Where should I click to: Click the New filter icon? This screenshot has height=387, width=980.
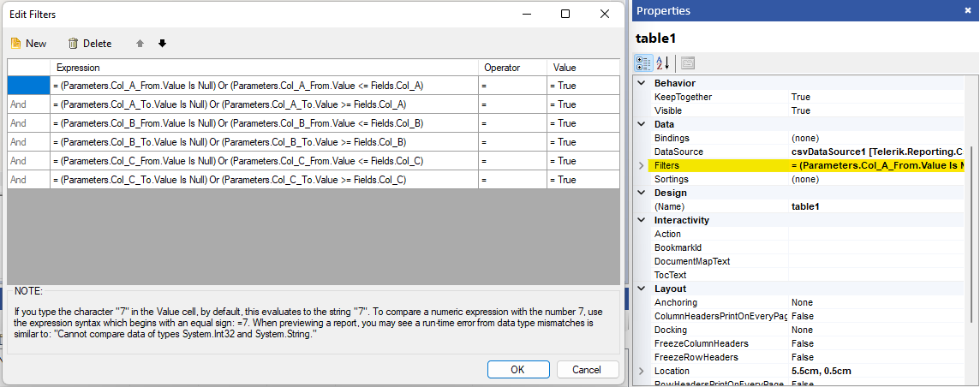[x=15, y=44]
